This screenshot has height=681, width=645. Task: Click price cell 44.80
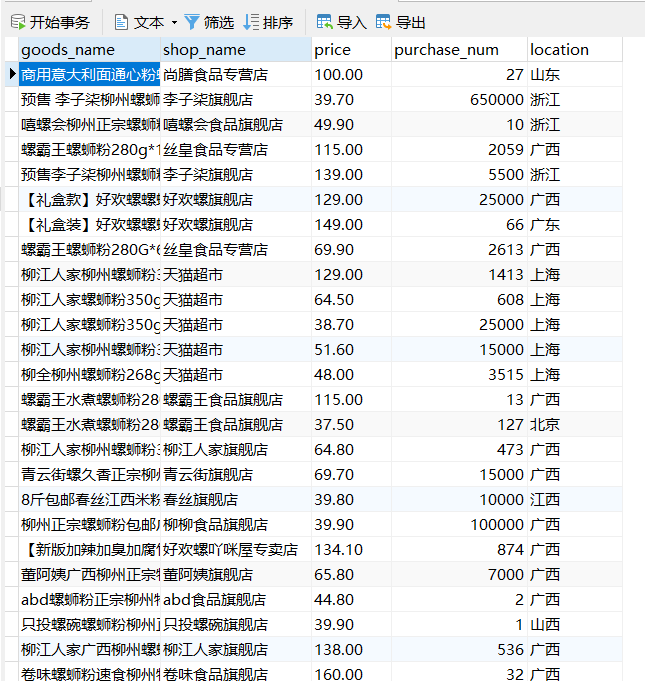pyautogui.click(x=351, y=599)
